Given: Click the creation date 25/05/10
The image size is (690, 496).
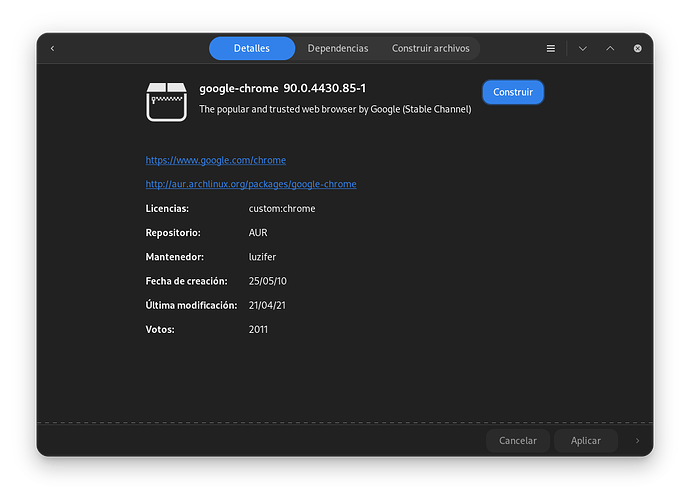Looking at the screenshot, I should (x=268, y=281).
